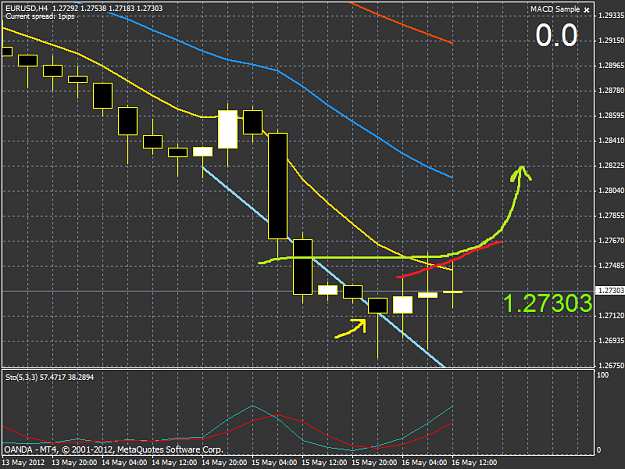Click the '15 May 20:00' time axis label

(x=374, y=463)
